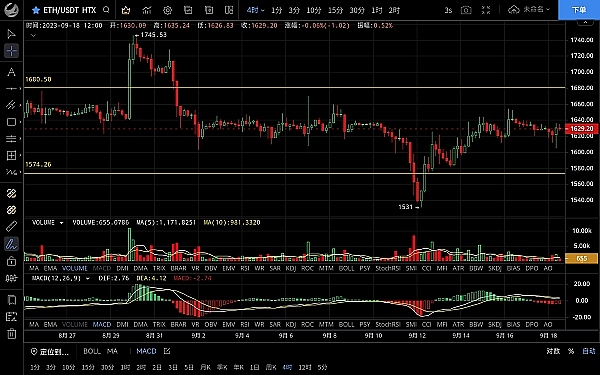Select the 周K interval in the bottom row
600x375 pixels.
[x=271, y=367]
